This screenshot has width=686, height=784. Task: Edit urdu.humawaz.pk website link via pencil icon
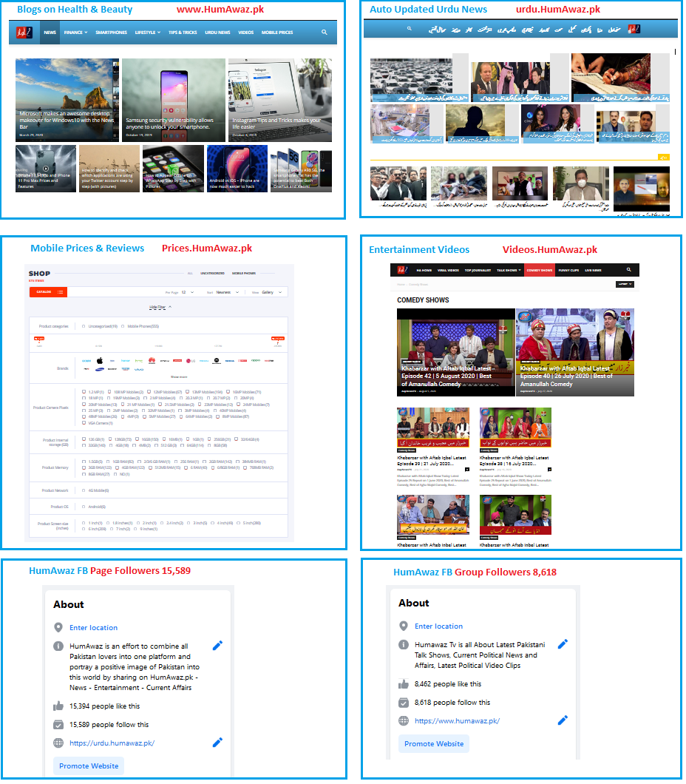point(217,743)
